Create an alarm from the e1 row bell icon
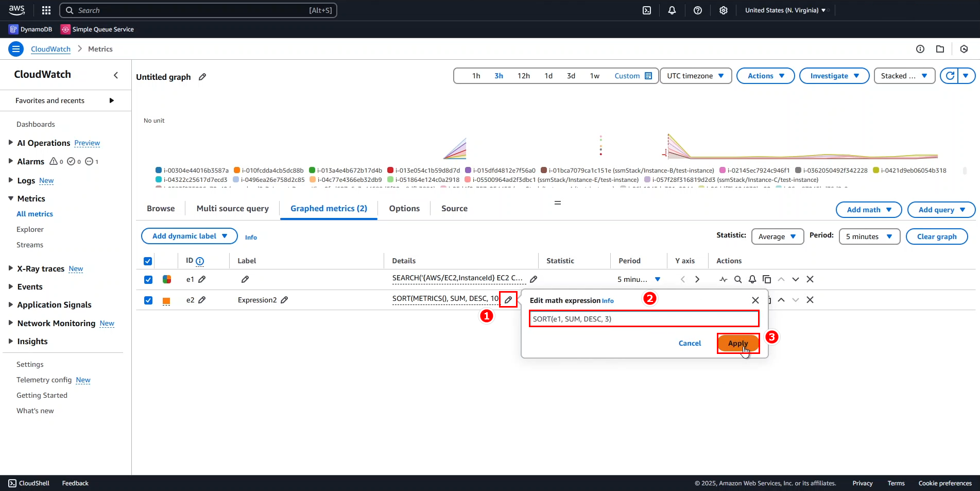 752,279
